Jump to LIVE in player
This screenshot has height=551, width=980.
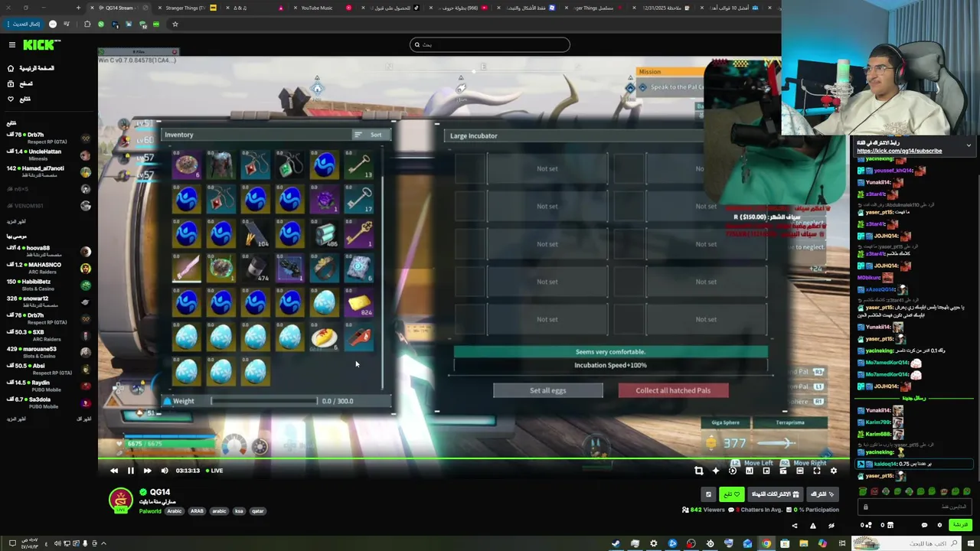click(213, 471)
